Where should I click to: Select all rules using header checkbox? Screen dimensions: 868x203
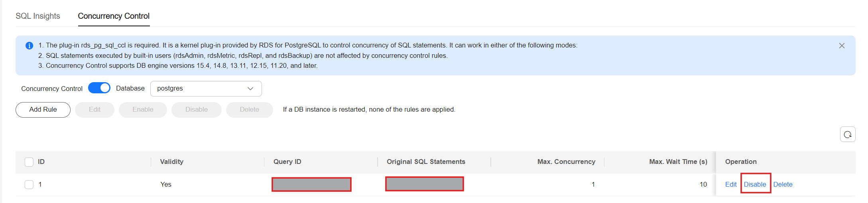[29, 162]
